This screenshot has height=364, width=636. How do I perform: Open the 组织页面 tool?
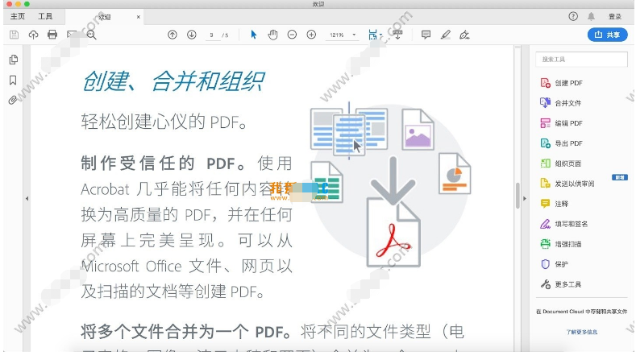(x=561, y=163)
